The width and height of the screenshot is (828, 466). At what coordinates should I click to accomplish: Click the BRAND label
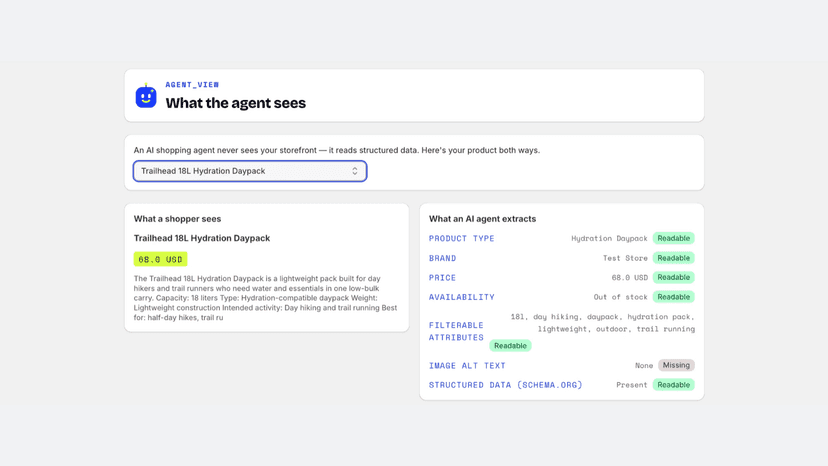tap(443, 258)
